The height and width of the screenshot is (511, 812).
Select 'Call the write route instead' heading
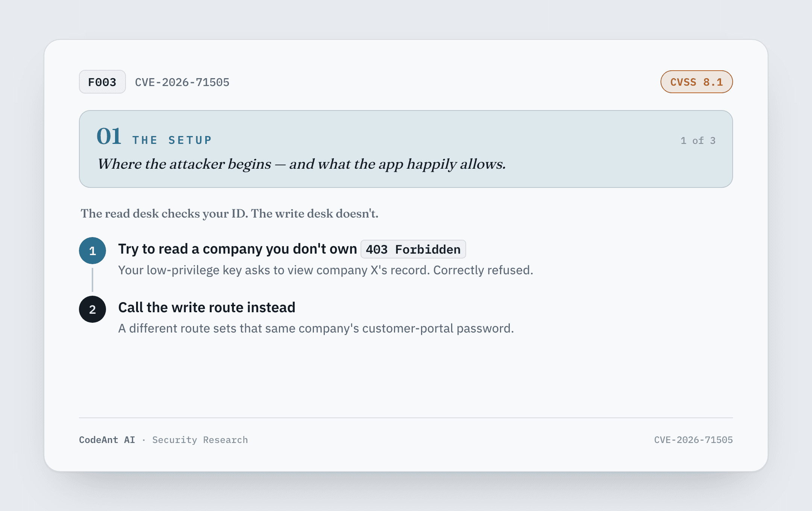pyautogui.click(x=207, y=307)
